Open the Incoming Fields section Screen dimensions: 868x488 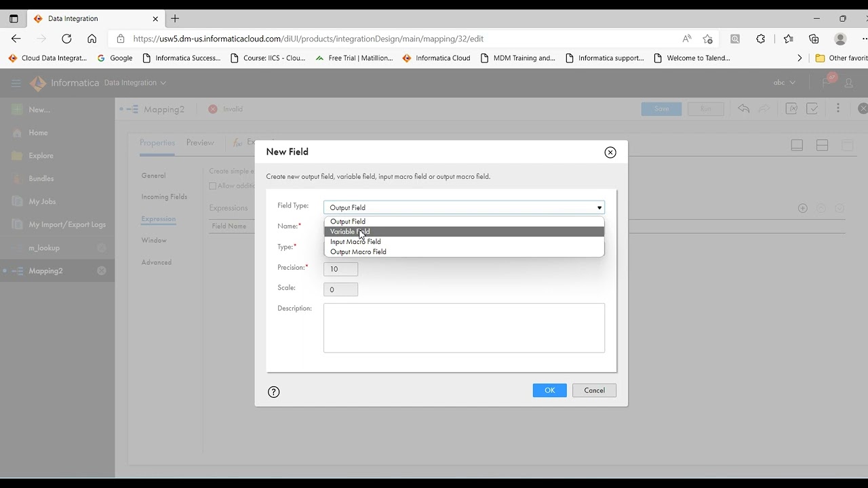pos(164,197)
